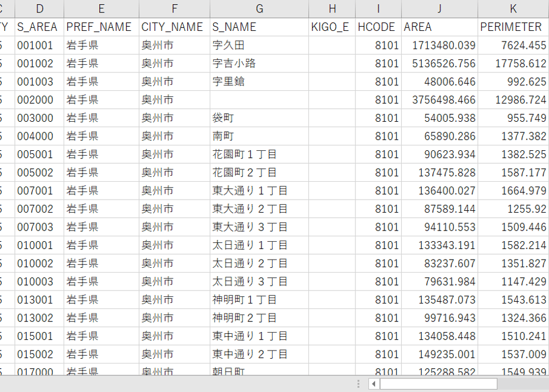
Task: Click the PERIMETER header cell
Action: coord(513,27)
